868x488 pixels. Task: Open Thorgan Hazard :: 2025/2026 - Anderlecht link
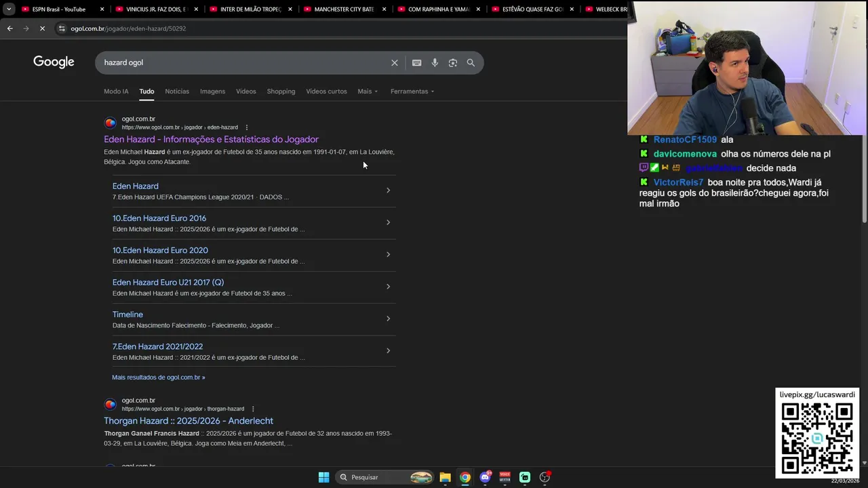point(189,421)
